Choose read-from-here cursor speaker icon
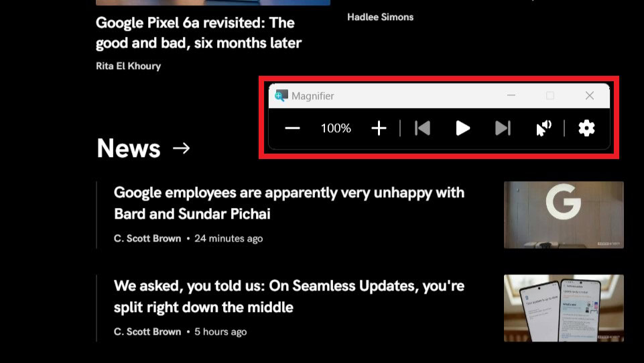This screenshot has height=363, width=644. coord(543,128)
